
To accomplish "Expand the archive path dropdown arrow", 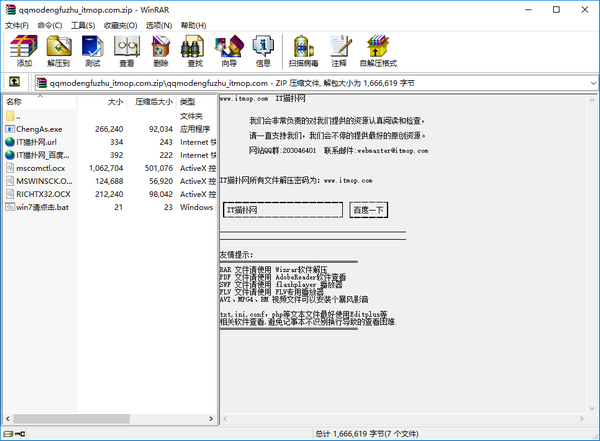I will pos(593,83).
